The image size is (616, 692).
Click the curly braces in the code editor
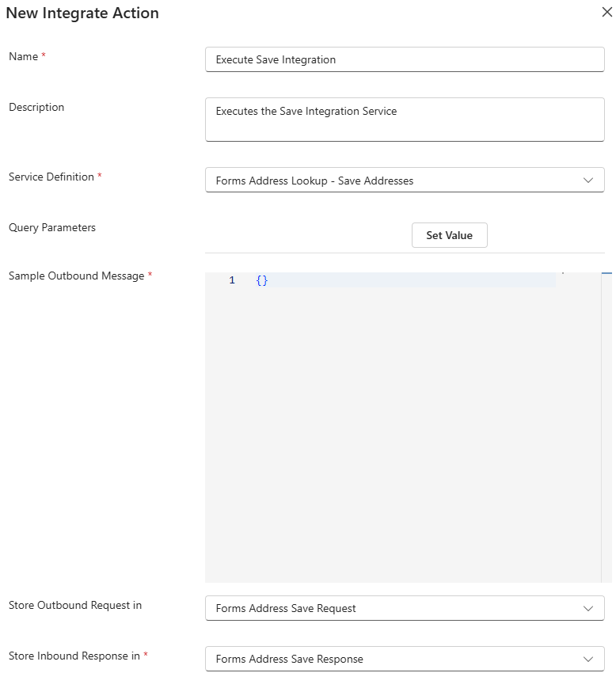tap(262, 280)
